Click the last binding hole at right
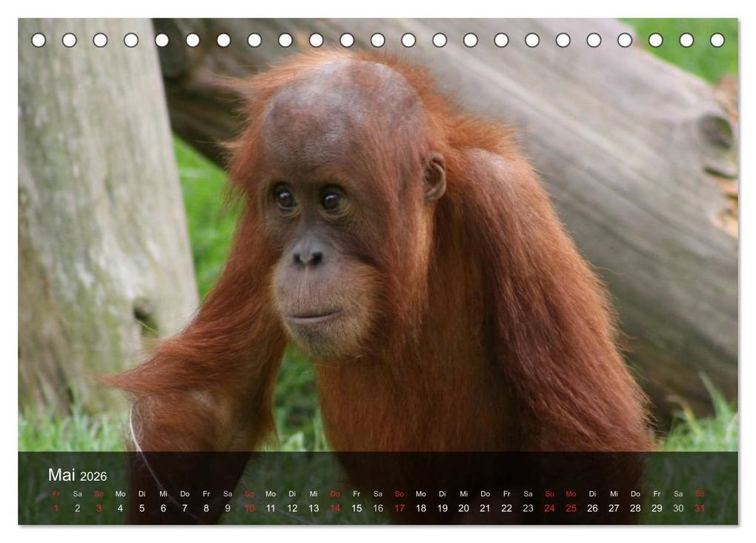Viewport: 756px width, 543px height. pos(717,41)
